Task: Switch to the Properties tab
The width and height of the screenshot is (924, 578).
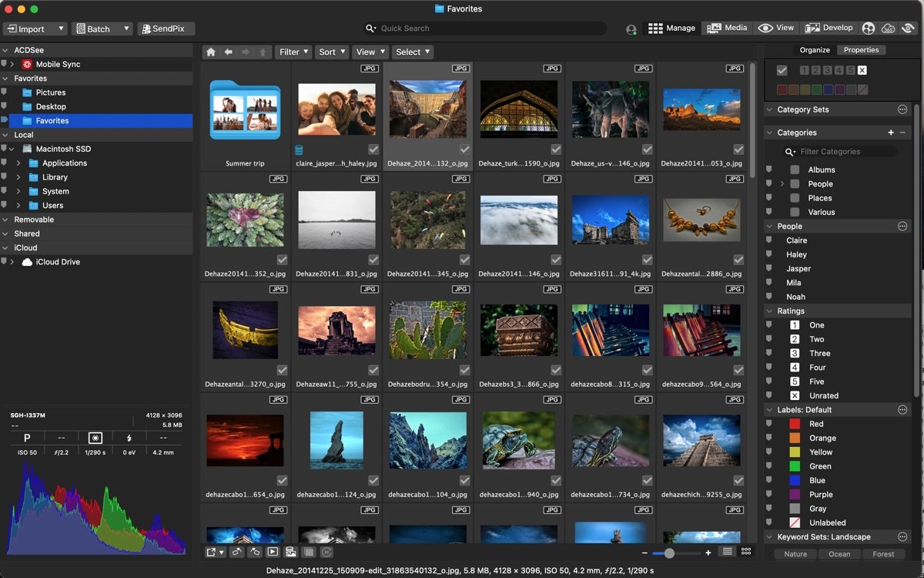Action: tap(861, 49)
